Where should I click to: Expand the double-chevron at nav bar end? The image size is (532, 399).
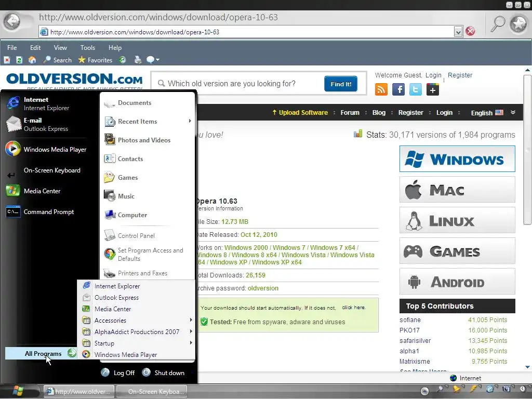click(513, 112)
